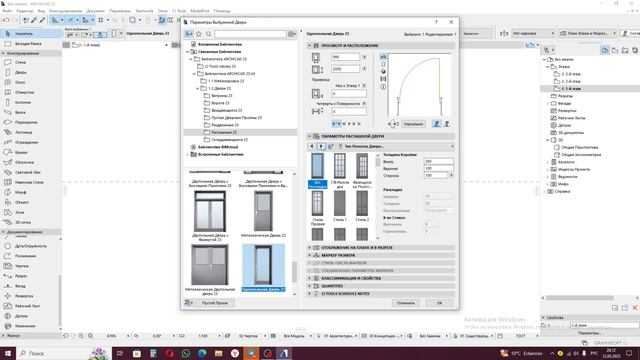Select the Morph (Морф) tool

click(x=31, y=192)
